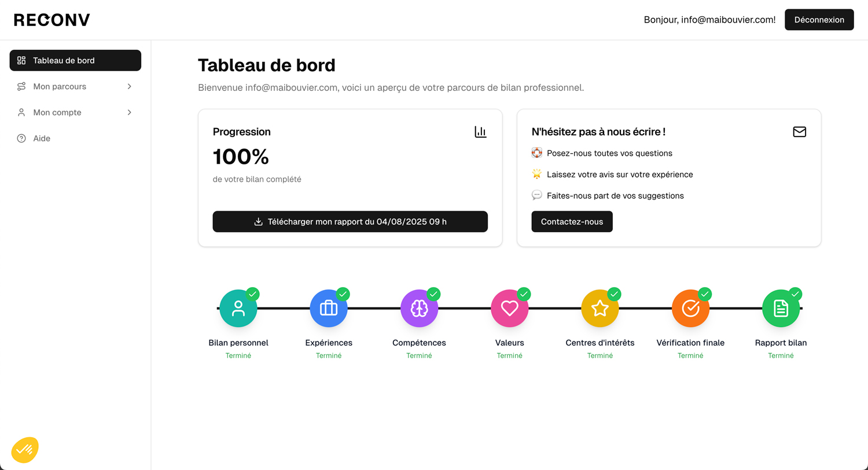
Task: Open the Expériences briefcase step icon
Action: 329,309
